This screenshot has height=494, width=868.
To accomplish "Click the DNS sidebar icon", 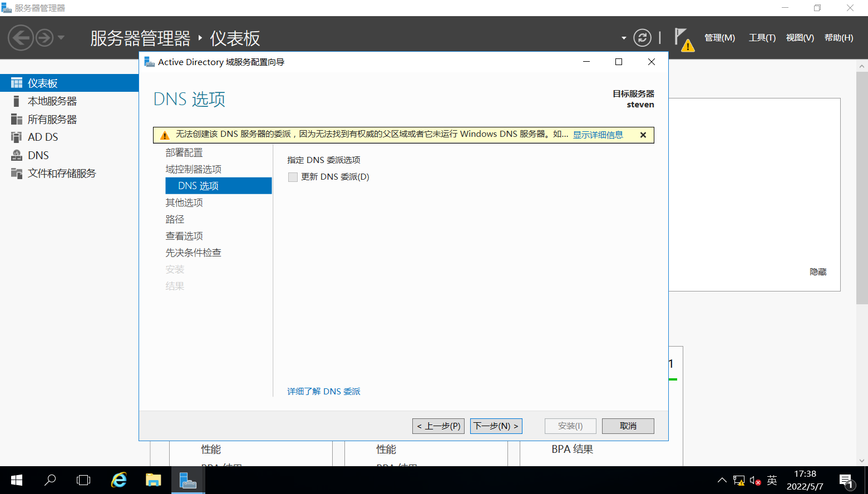I will [x=17, y=155].
